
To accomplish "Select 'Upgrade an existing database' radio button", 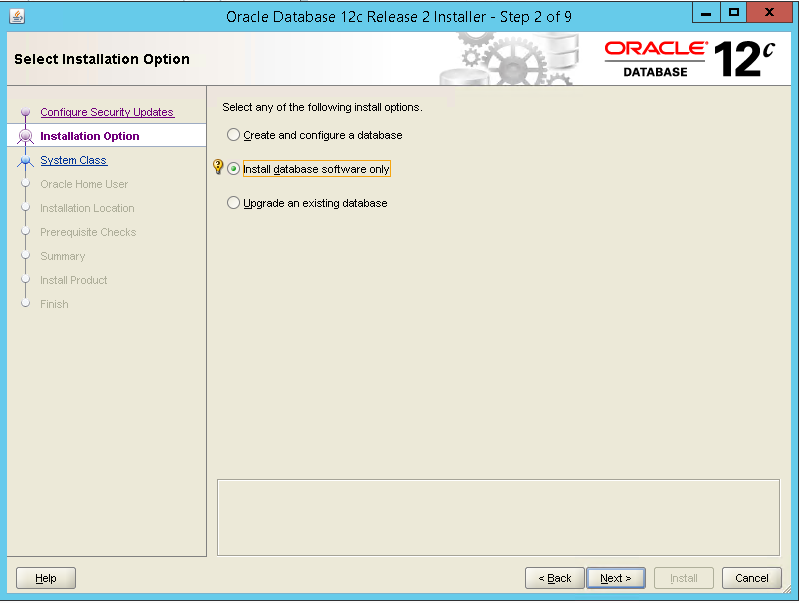I will [233, 203].
